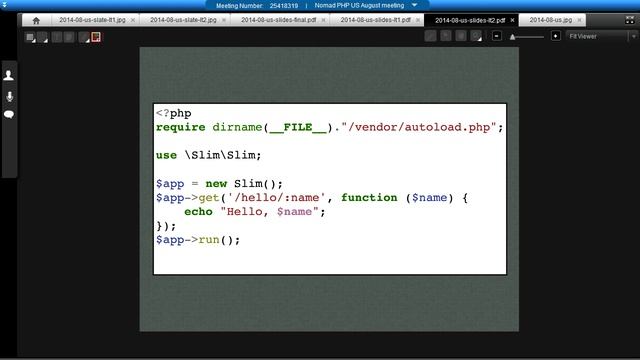Go to the Home tab icon
The image size is (640, 360).
pos(36,20)
